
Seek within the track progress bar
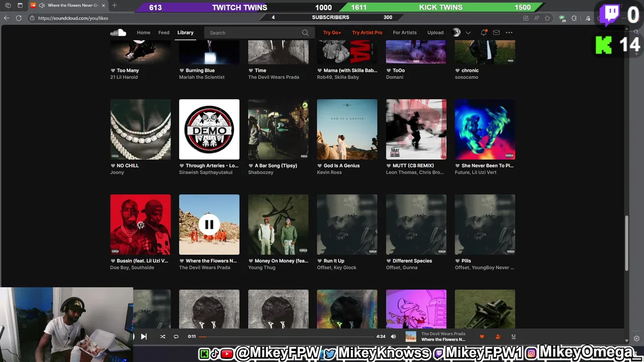click(x=286, y=336)
